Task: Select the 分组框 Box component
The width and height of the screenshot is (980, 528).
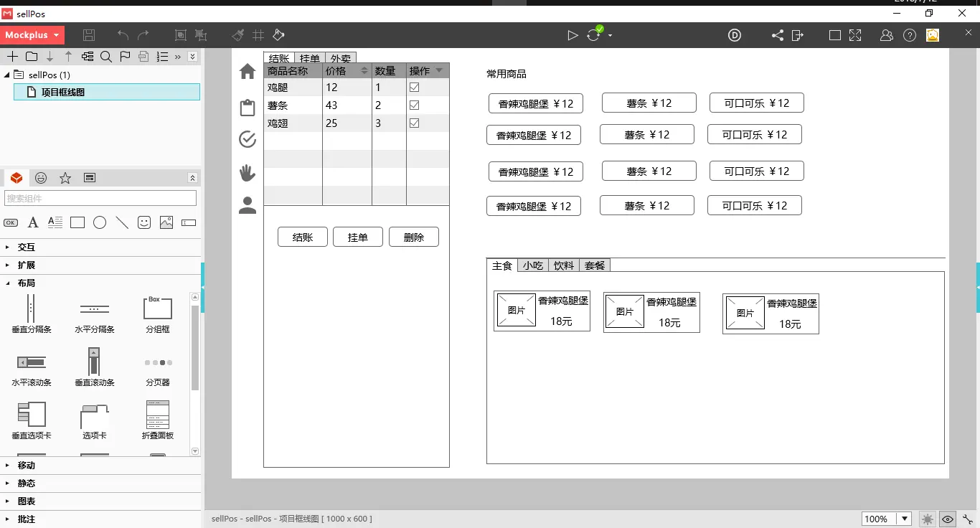Action: point(158,315)
